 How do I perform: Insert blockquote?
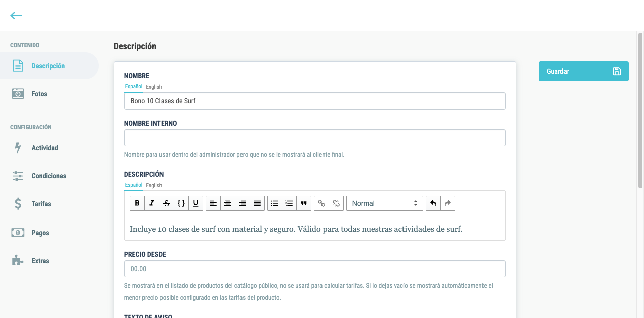point(304,203)
